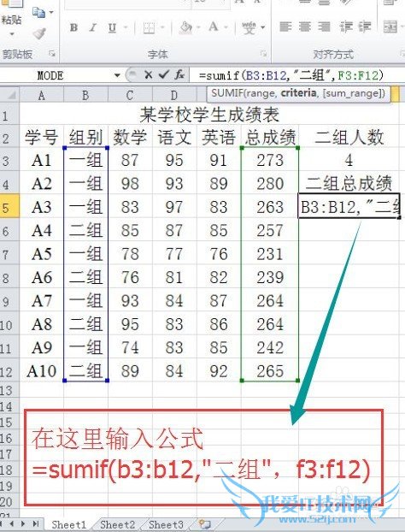Click the Copy icon in clipboard group

tap(38, 13)
